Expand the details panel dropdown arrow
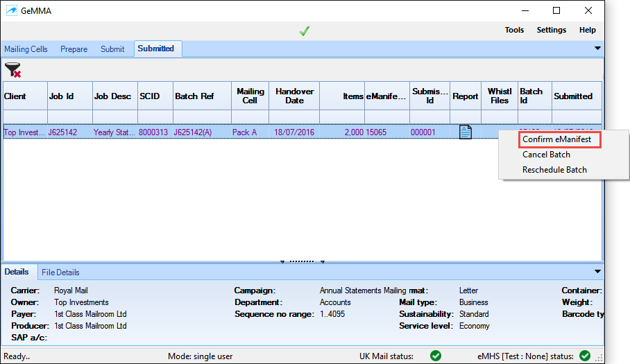630x364 pixels. 597,272
